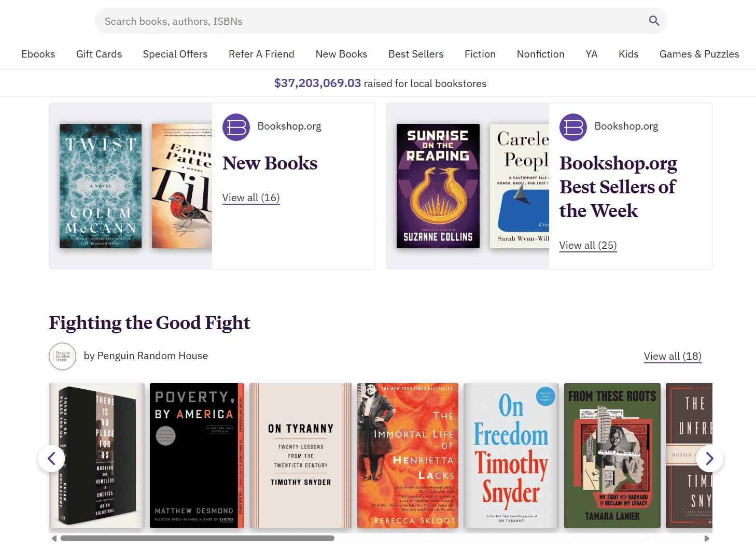Click the left carousel arrow
Image resolution: width=756 pixels, height=552 pixels.
coord(51,458)
